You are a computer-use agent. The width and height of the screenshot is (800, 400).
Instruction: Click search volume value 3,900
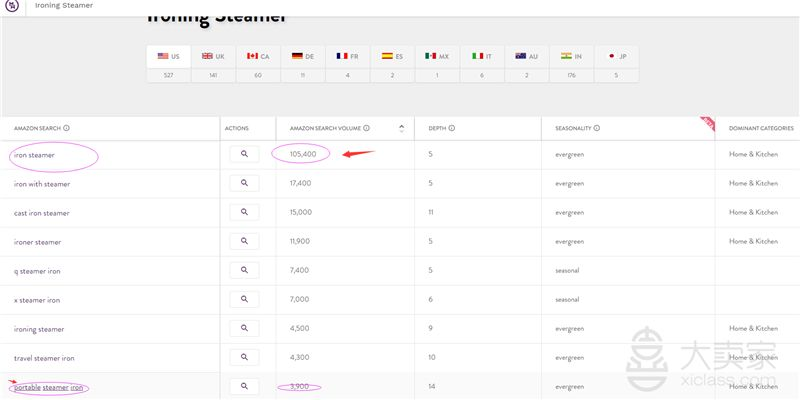pos(299,387)
